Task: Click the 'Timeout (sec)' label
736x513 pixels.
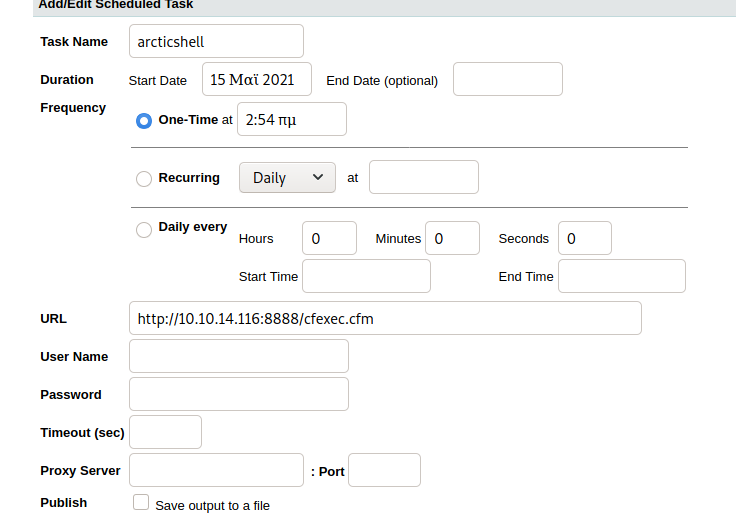Action: tap(83, 433)
